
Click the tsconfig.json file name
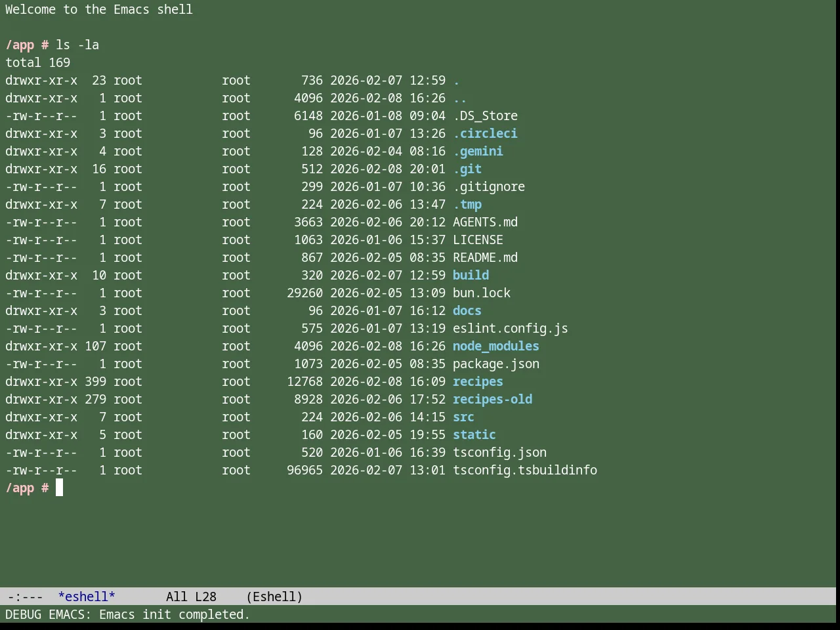point(499,452)
